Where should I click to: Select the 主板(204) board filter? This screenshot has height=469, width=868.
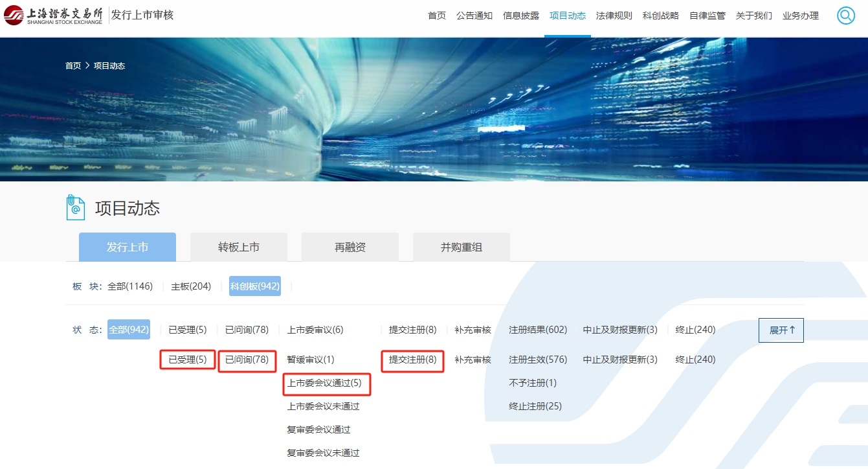[191, 286]
